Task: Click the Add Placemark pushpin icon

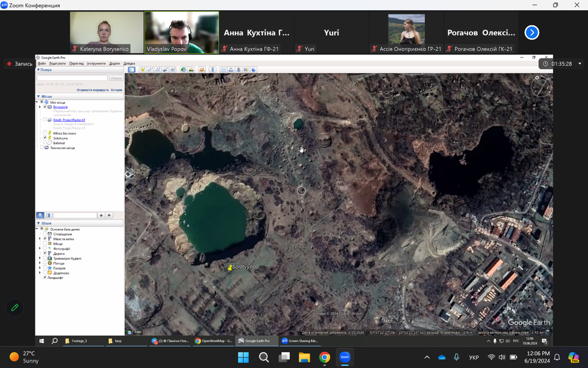Action: (x=143, y=70)
